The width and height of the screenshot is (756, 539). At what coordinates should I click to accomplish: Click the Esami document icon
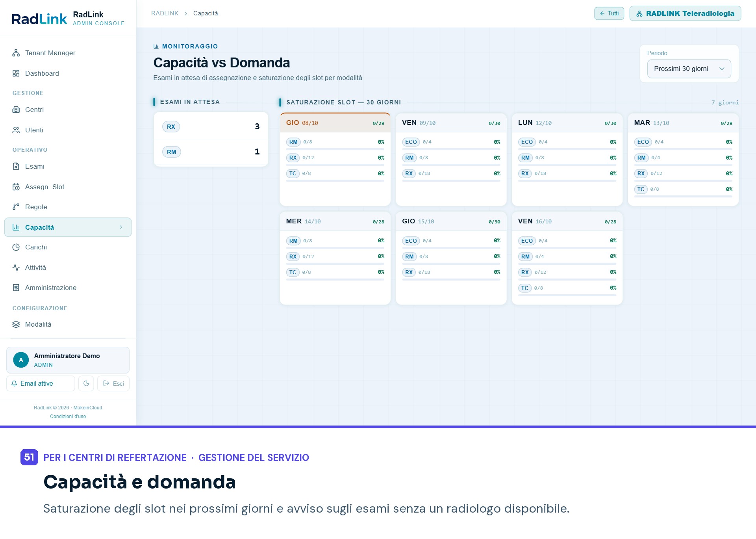click(x=16, y=166)
